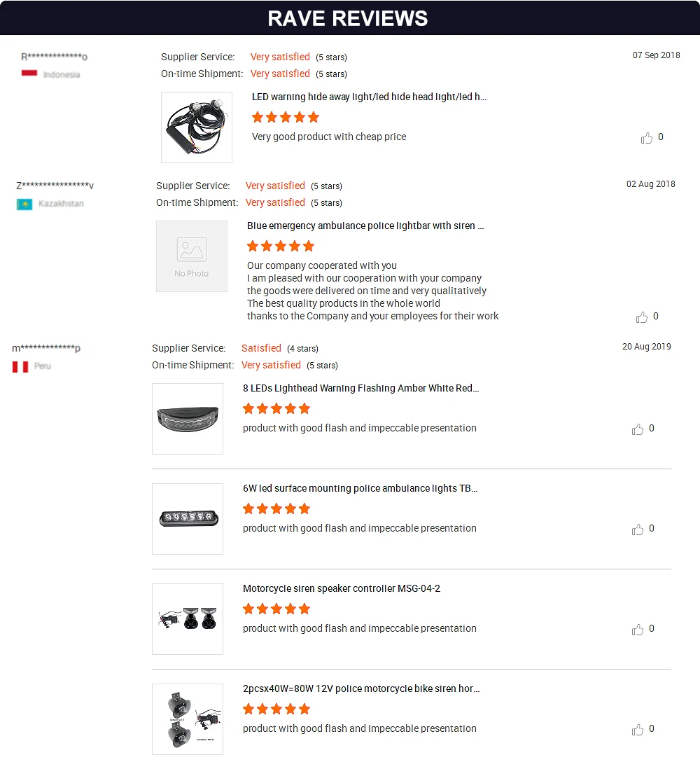Open 2pcsx40W=80W 12V police motorcycle siren link

click(x=360, y=689)
